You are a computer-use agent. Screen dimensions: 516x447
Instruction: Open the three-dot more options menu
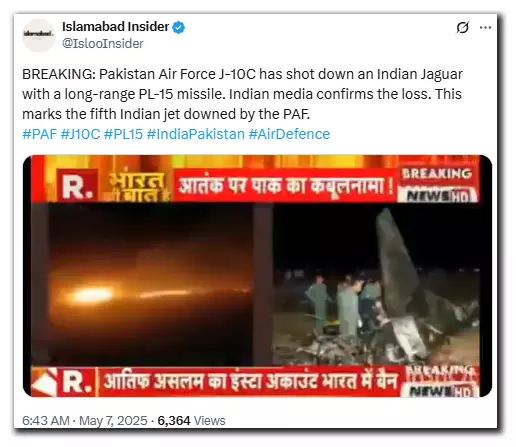coord(485,27)
